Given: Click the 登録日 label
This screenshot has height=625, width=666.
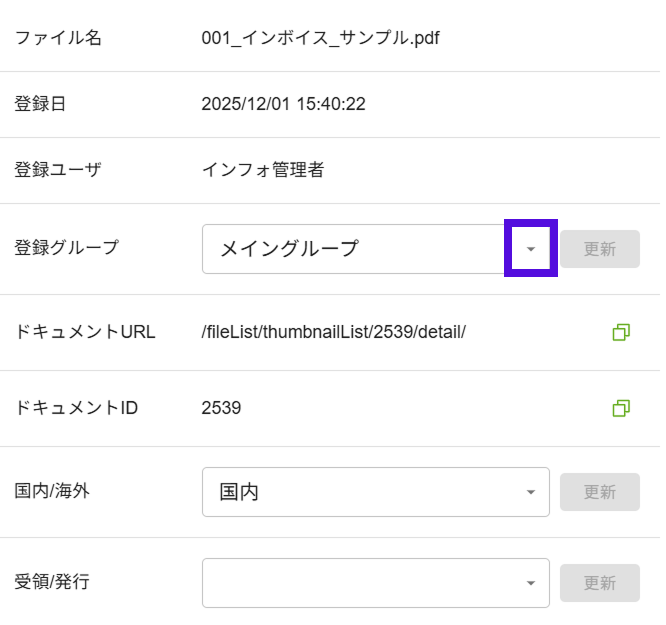Looking at the screenshot, I should (40, 103).
